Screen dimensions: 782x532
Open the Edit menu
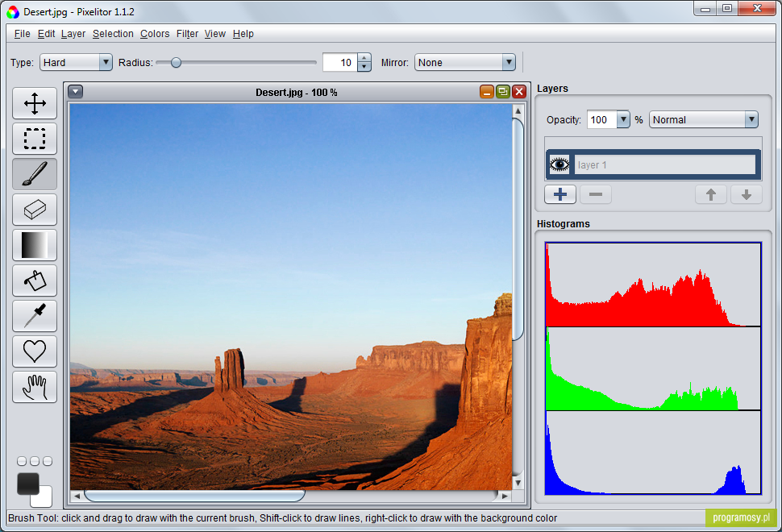pos(46,33)
